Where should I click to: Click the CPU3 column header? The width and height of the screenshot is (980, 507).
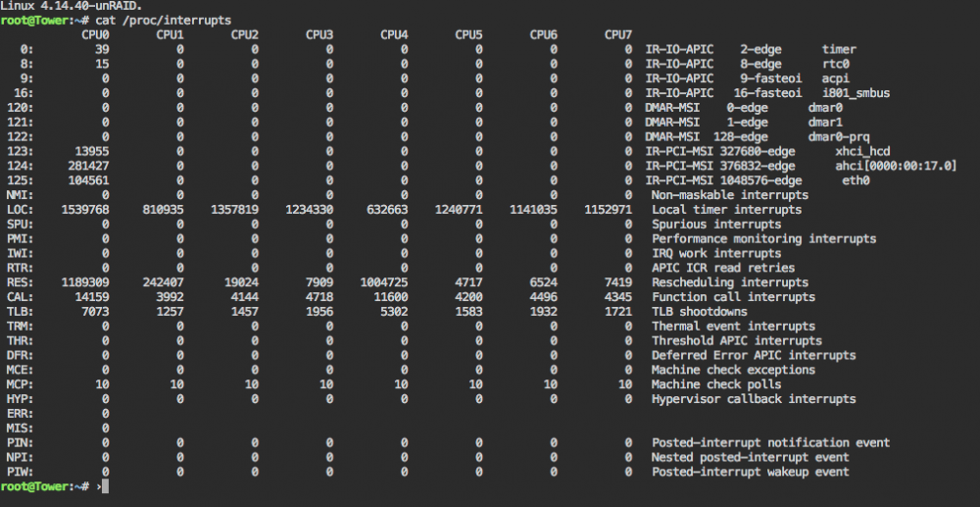tap(318, 35)
